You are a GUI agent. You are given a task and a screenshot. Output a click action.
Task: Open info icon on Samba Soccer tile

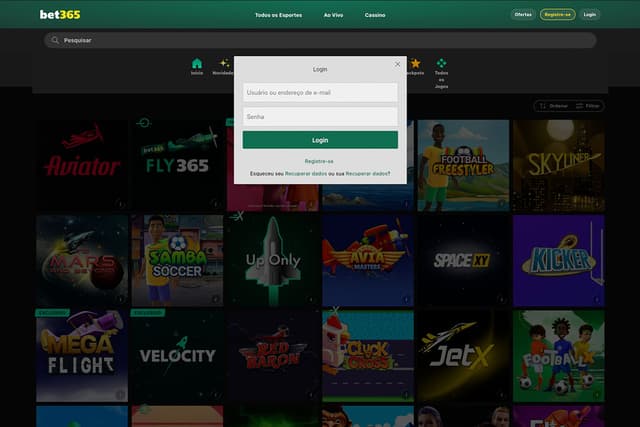coord(216,299)
